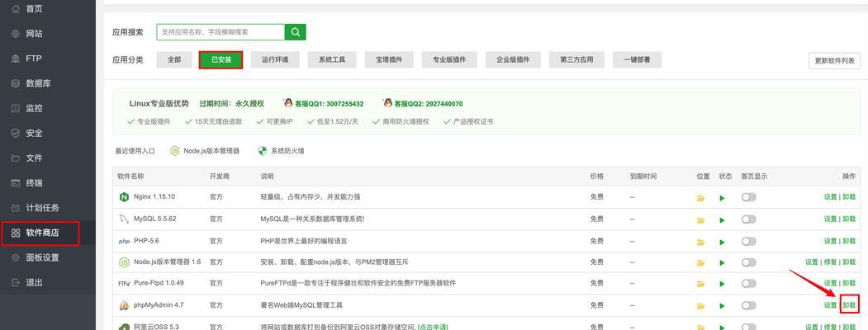Click phpMyAdmin green running status arrow
The width and height of the screenshot is (868, 330).
722,306
